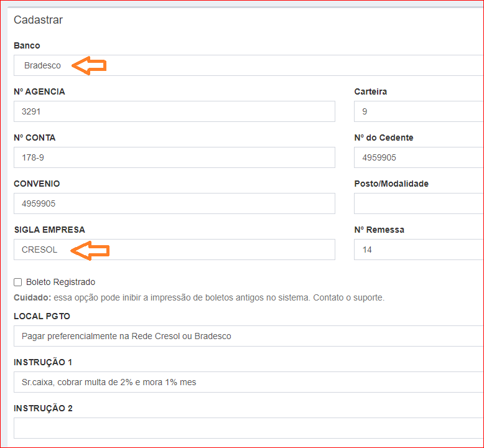Image resolution: width=484 pixels, height=448 pixels.
Task: Select the INSTRUÇÃO 1 input with multa text
Action: (249, 382)
